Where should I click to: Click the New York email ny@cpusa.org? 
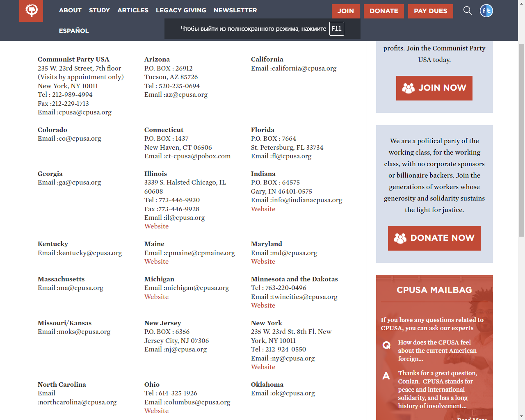pos(293,358)
